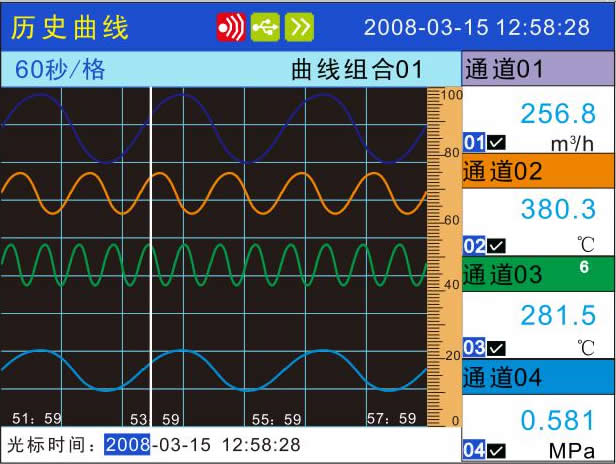Click the 01 channel number badge
The width and height of the screenshot is (616, 464).
click(x=474, y=143)
